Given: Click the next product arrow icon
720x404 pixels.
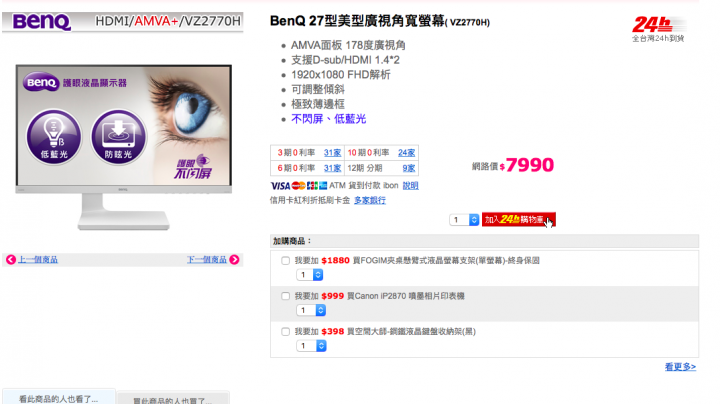Looking at the screenshot, I should click(x=234, y=260).
